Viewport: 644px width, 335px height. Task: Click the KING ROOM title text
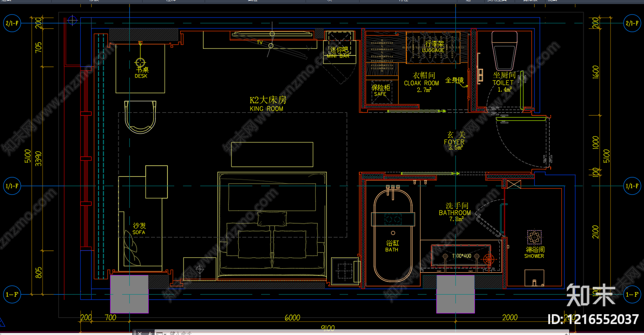tap(266, 109)
